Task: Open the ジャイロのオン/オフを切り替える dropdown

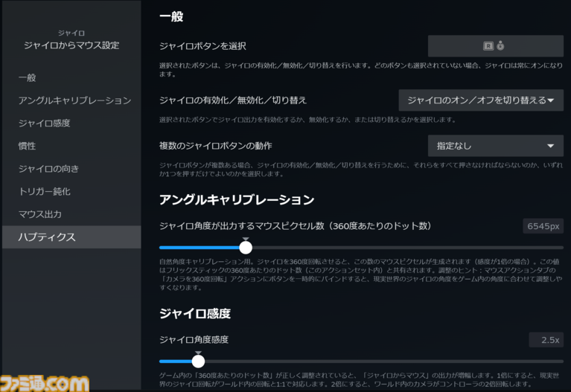Action: pyautogui.click(x=481, y=100)
